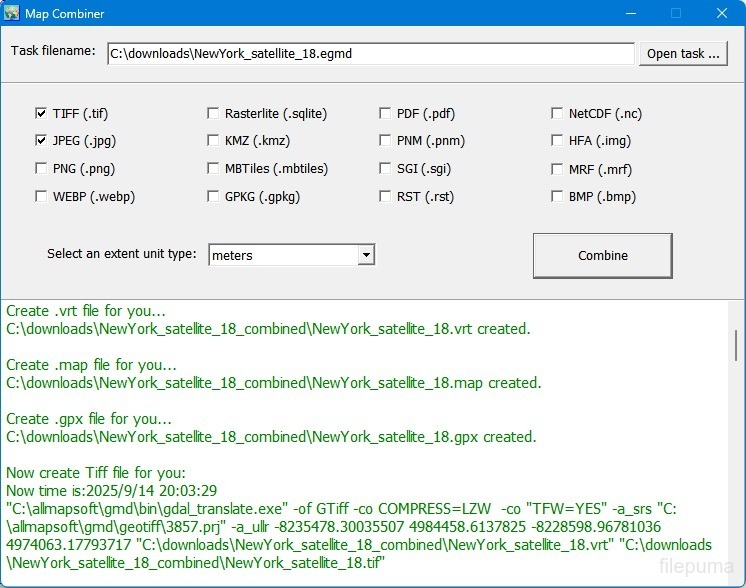The image size is (746, 588).
Task: Select the KMZ (.kmz) format option
Action: click(213, 141)
